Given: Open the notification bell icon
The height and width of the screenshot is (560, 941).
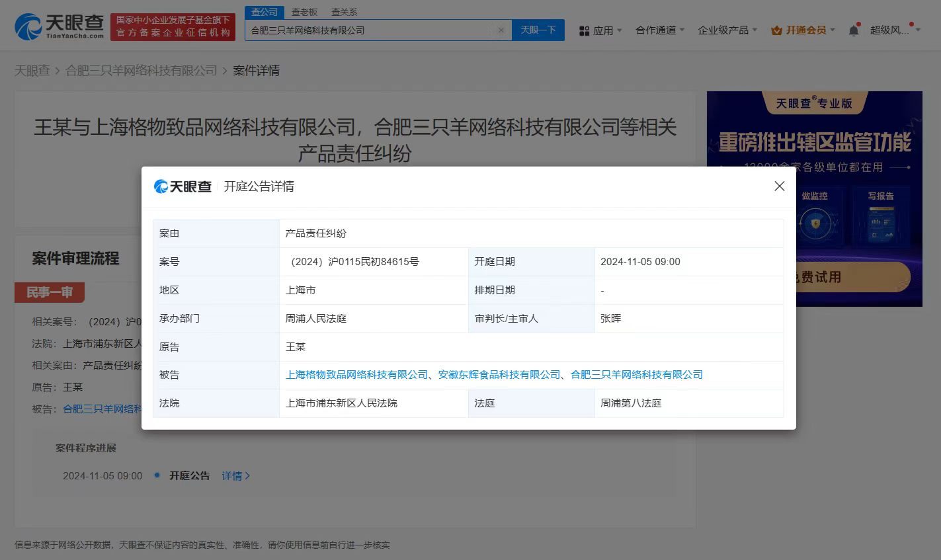Looking at the screenshot, I should pyautogui.click(x=854, y=30).
